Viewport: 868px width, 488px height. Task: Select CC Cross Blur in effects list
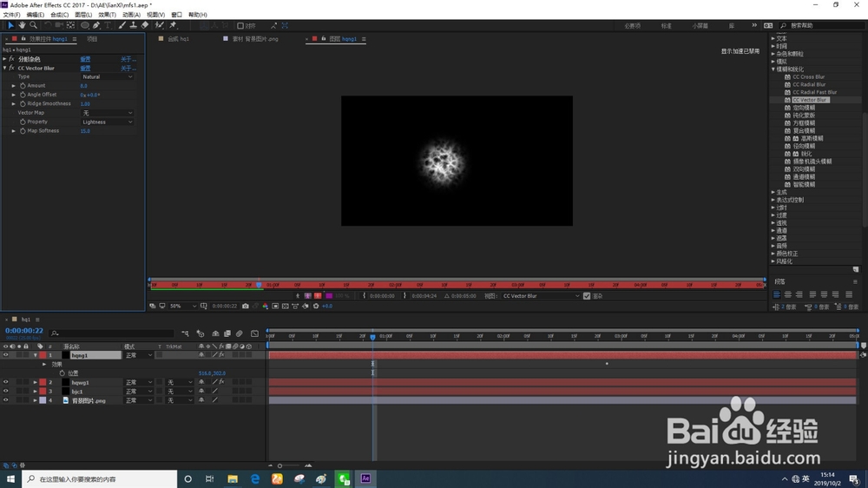point(808,76)
